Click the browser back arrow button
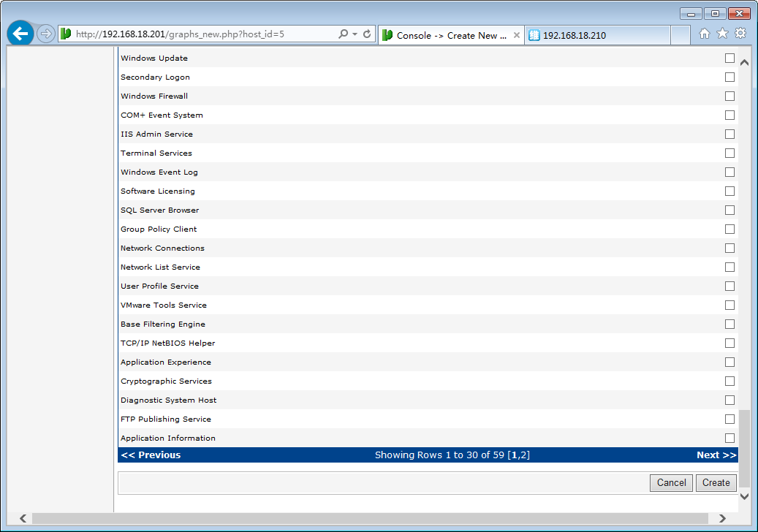 [20, 34]
